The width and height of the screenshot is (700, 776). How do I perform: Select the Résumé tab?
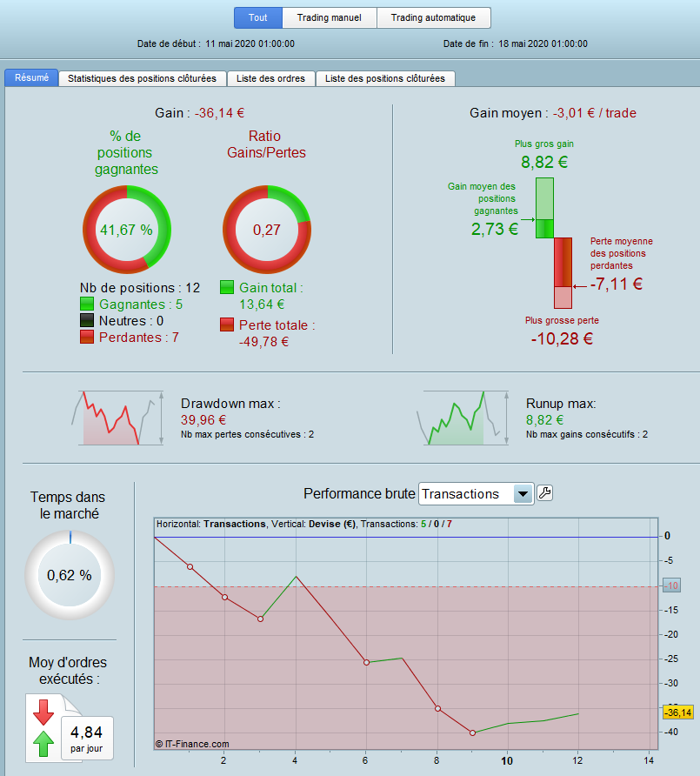tap(31, 77)
